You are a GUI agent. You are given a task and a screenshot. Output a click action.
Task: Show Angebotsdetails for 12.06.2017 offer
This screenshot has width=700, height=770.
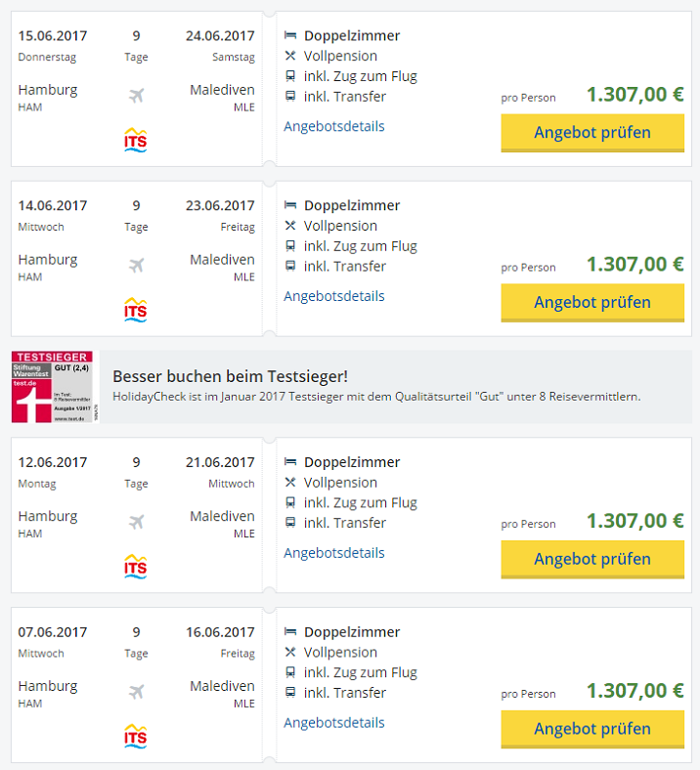click(x=334, y=553)
